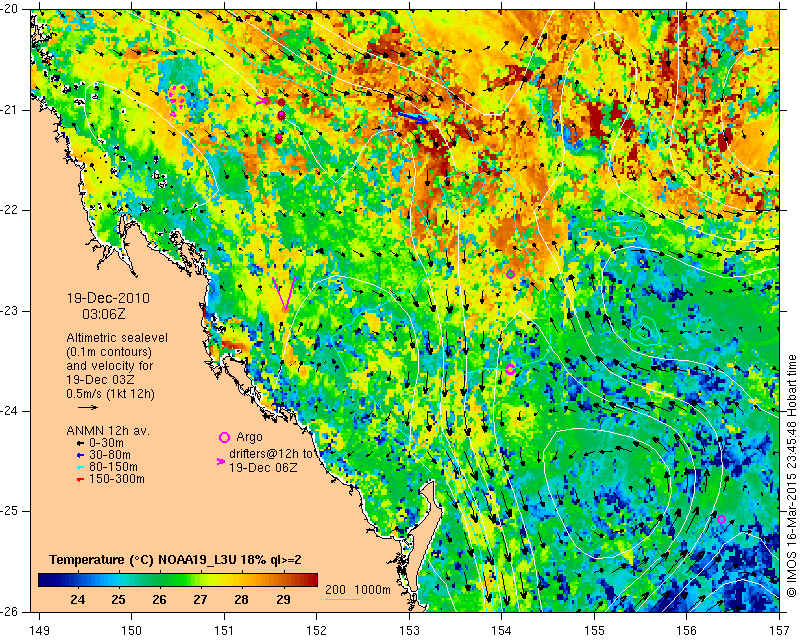Select the Argo float marker near 22.6°S
The height and width of the screenshot is (640, 800).
point(511,274)
